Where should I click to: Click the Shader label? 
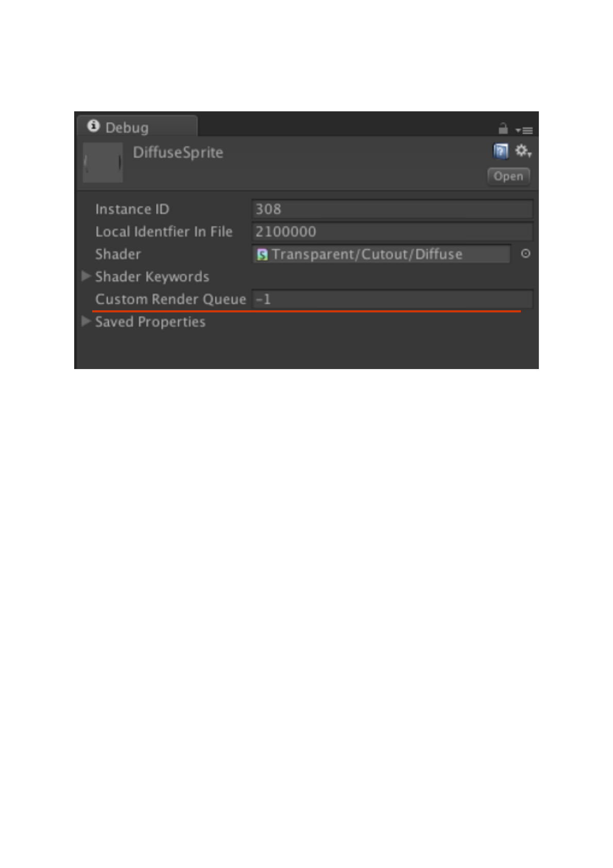[x=118, y=254]
